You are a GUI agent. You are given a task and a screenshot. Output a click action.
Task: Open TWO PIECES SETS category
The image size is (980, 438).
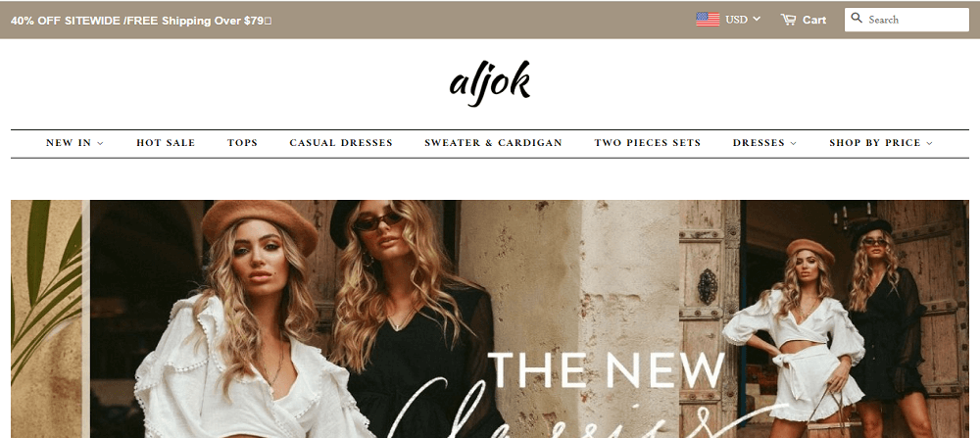click(x=648, y=143)
